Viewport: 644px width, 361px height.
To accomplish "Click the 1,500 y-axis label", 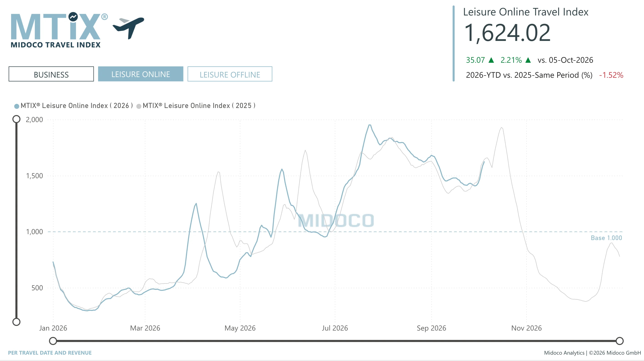I will (x=35, y=176).
